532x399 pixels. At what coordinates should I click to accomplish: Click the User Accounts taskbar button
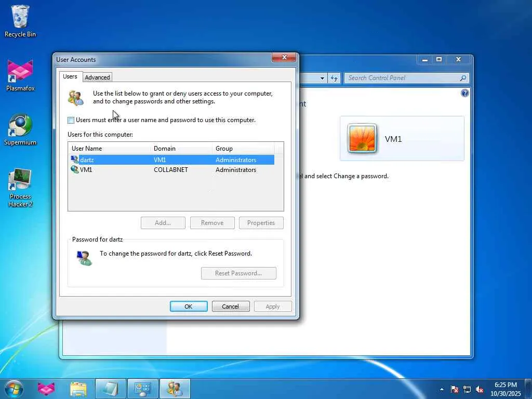175,389
